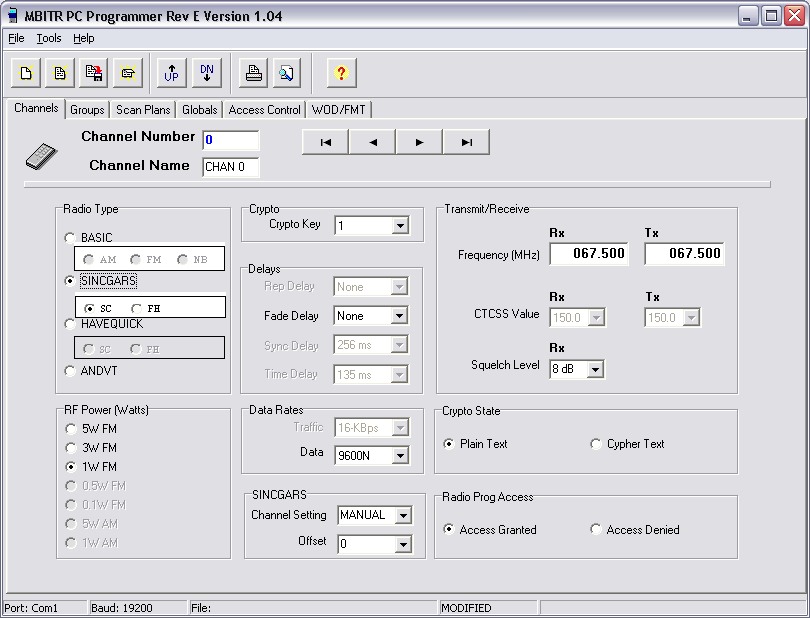Viewport: 810px width, 618px height.
Task: Enable Cypher Text crypto state
Action: (597, 444)
